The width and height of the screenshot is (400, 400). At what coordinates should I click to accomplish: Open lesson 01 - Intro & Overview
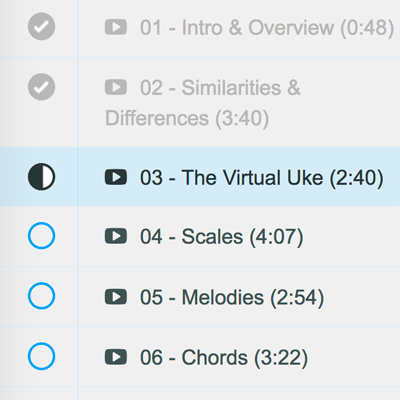(267, 28)
